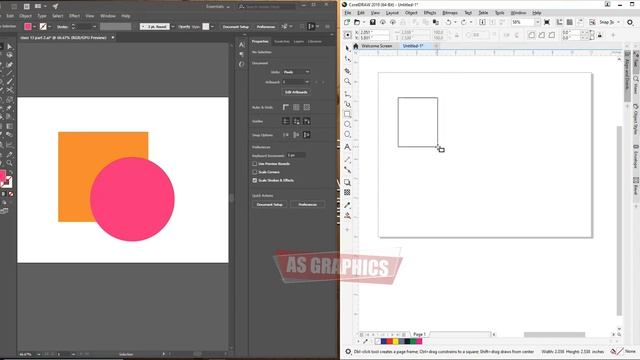The width and height of the screenshot is (640, 360).
Task: Toggle the Lock Guides icon in Illustrator
Action: click(x=296, y=121)
